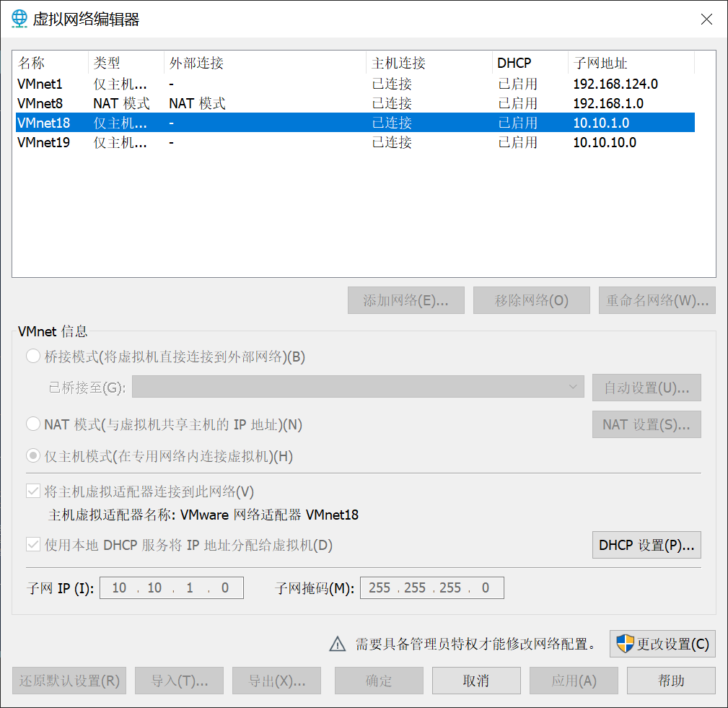Open DHCP 设置(P) dialog
728x708 pixels.
pyautogui.click(x=646, y=545)
